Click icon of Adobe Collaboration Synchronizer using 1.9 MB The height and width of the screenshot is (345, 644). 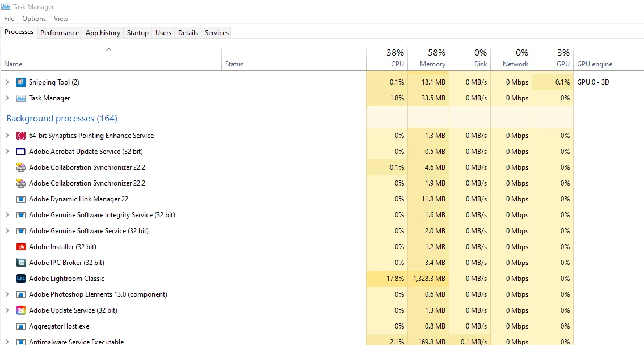pyautogui.click(x=21, y=183)
